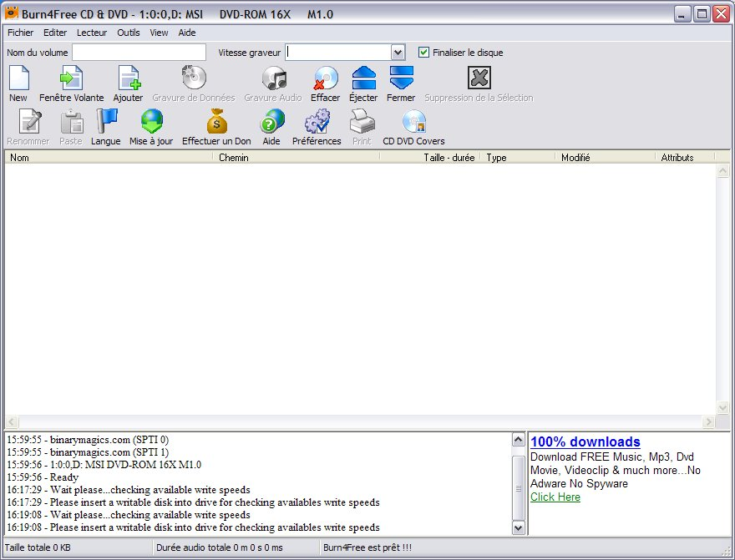The height and width of the screenshot is (560, 735).
Task: Open the Editer menu
Action: point(55,33)
